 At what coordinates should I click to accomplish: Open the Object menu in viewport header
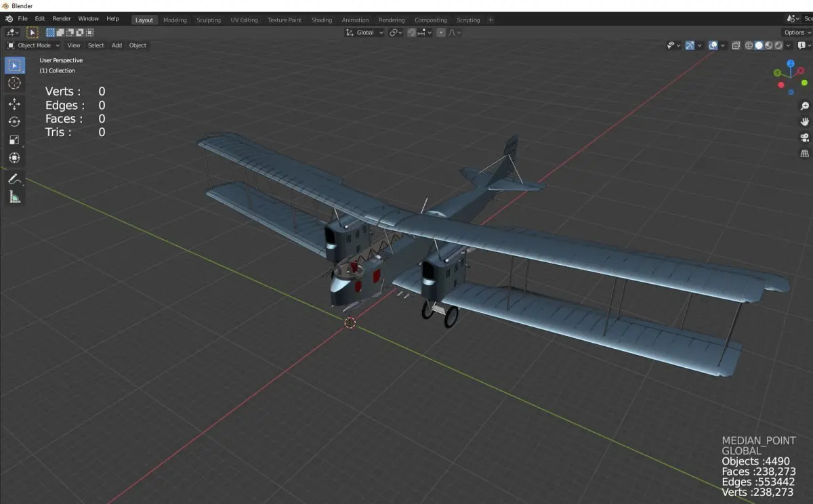coord(138,45)
